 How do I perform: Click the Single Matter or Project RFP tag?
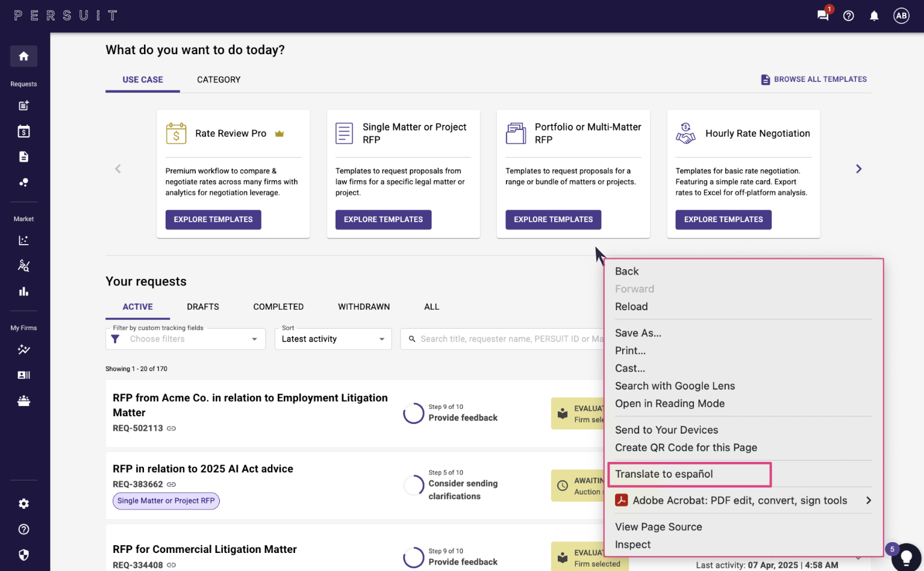166,501
